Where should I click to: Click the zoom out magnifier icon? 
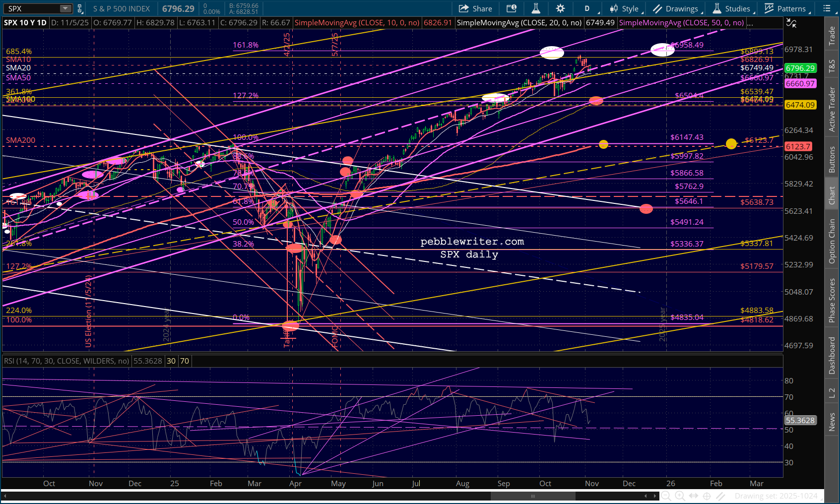coord(666,496)
